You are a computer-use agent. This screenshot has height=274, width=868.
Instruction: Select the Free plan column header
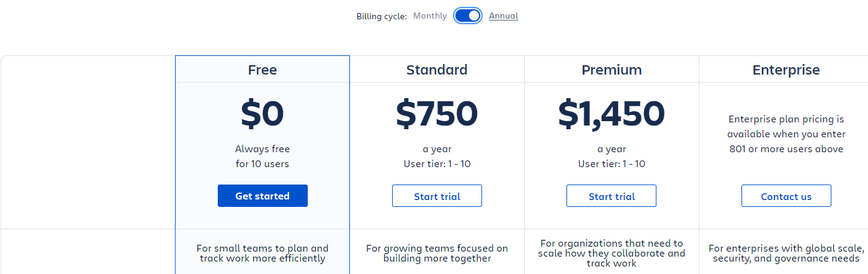click(x=262, y=70)
